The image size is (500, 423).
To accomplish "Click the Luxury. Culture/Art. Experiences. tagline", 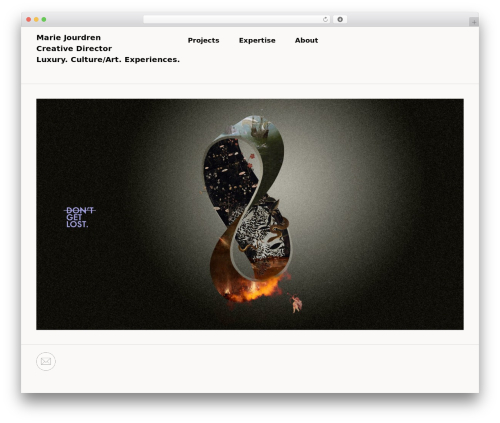I will (x=108, y=59).
